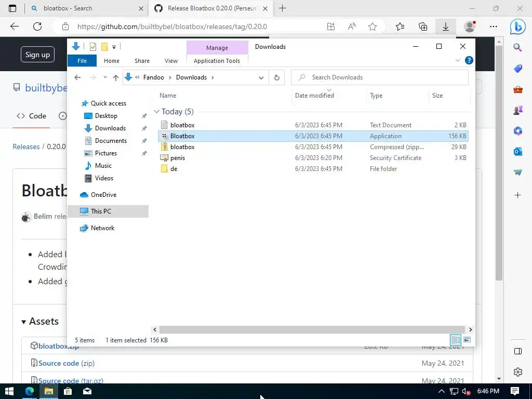Add a sidebar app with plus icon
This screenshot has width=532, height=399.
coord(518,195)
